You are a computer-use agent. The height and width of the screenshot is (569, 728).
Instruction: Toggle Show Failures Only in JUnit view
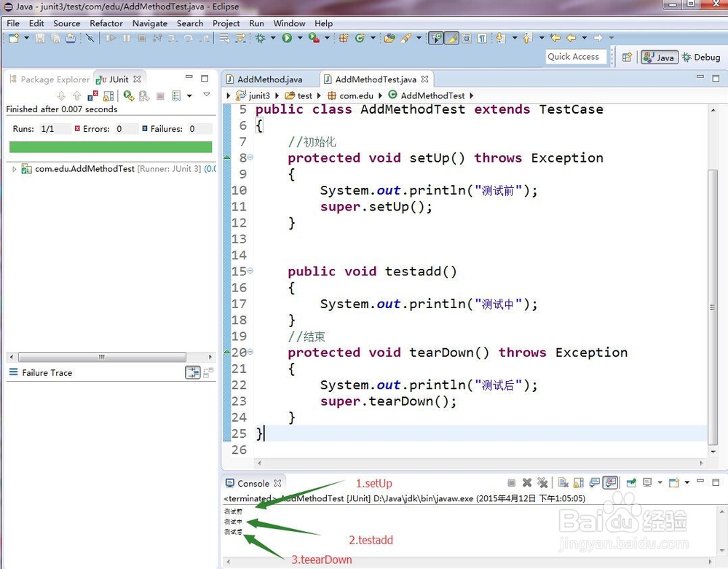point(93,96)
